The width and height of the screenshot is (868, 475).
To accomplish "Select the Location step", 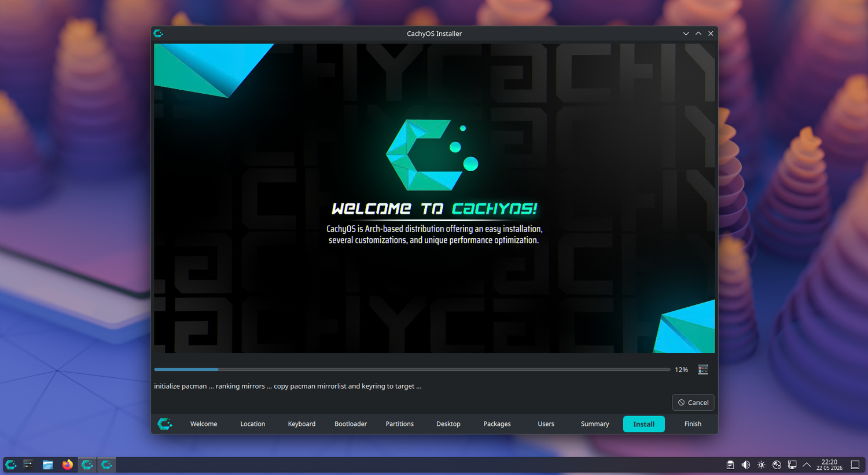I will [253, 424].
